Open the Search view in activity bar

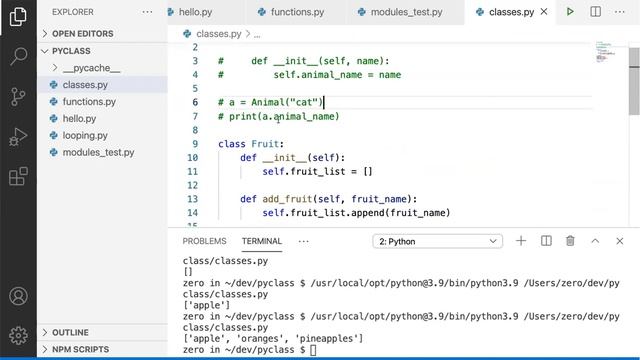(18, 56)
